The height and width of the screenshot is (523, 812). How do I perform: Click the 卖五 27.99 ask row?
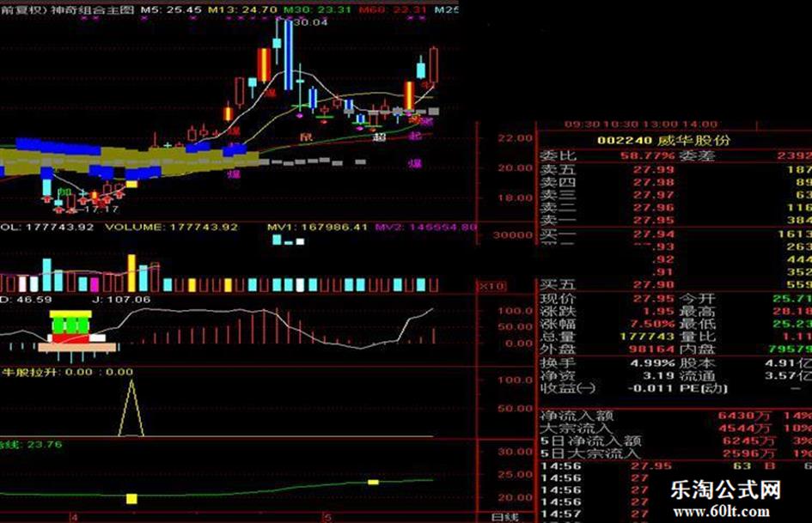pos(675,170)
